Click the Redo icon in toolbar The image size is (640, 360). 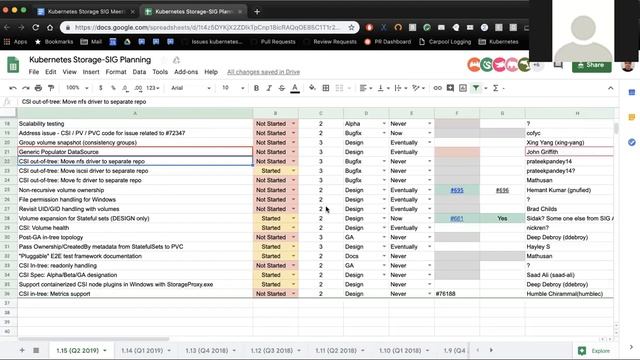coord(26,88)
